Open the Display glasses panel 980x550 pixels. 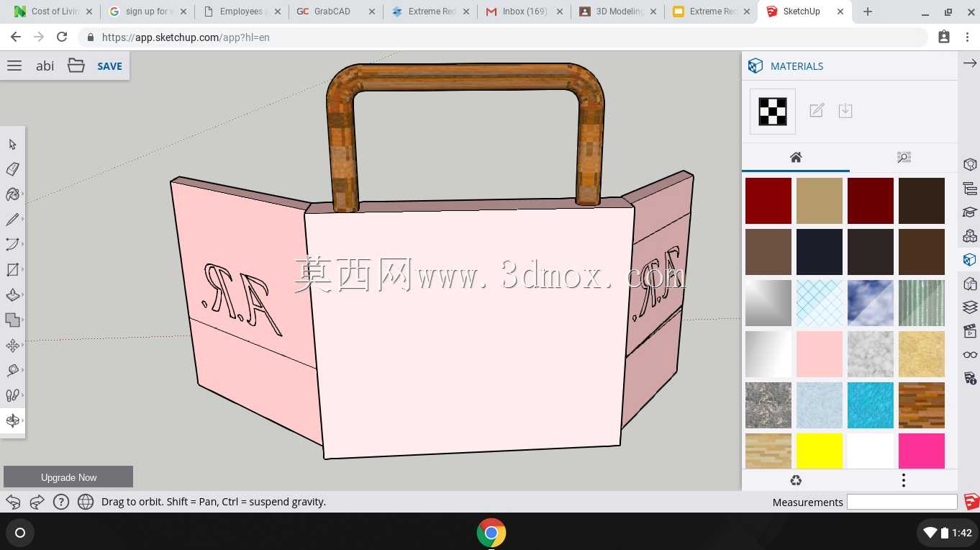coord(970,355)
